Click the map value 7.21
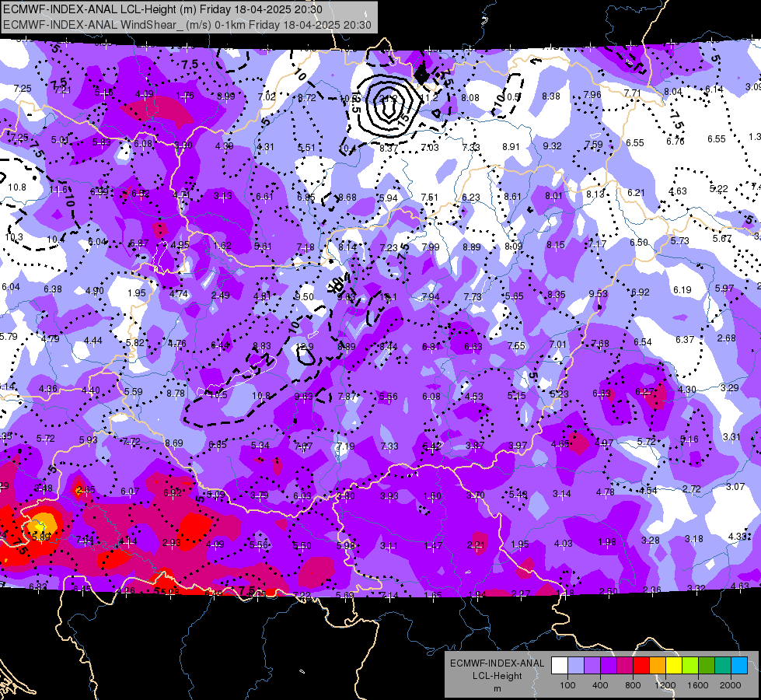The height and width of the screenshot is (700, 761). (62, 89)
